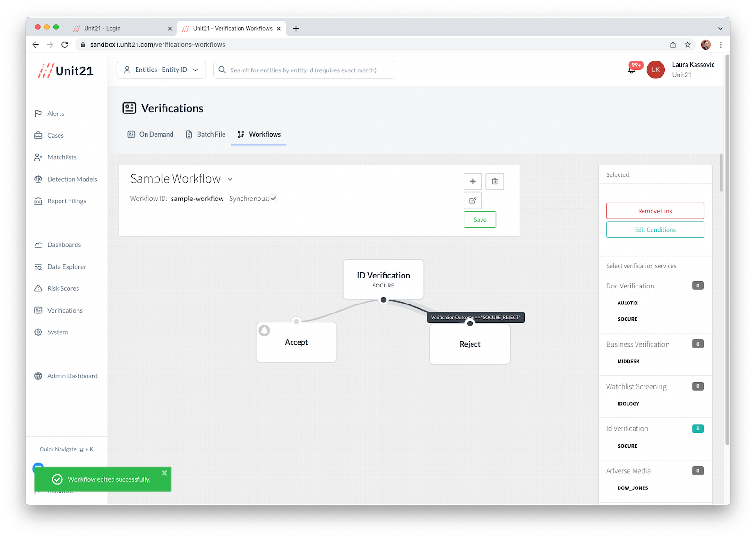Select the Accept workflow node

(296, 342)
